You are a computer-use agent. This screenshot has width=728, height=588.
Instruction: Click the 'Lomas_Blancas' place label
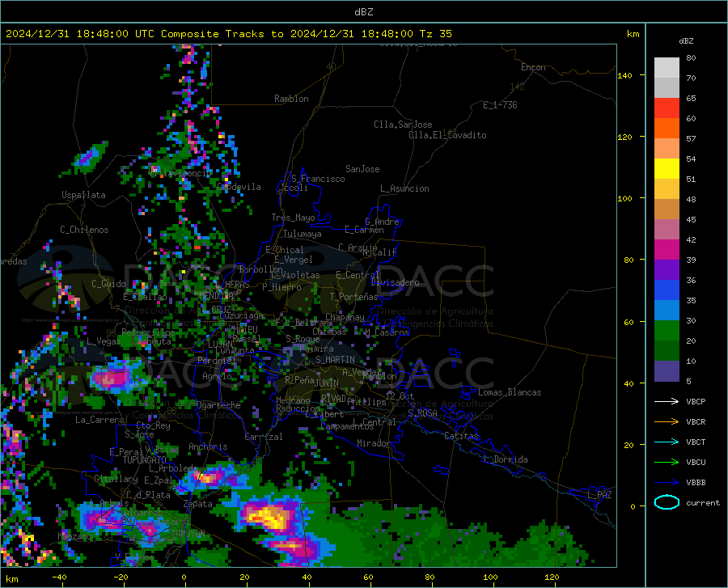coord(510,392)
